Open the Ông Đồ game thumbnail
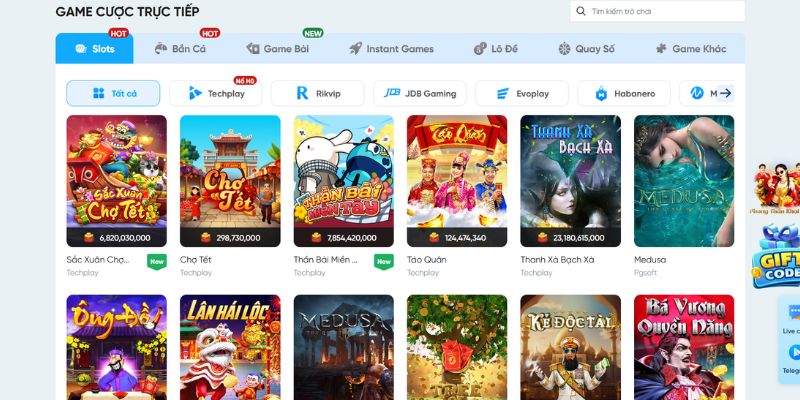 116,347
